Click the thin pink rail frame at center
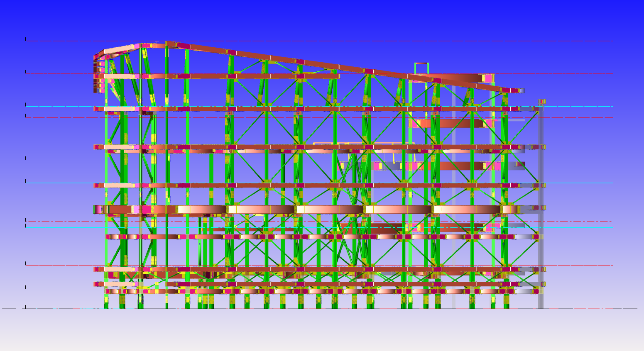Screen dimensions: 644x351 click(363, 143)
